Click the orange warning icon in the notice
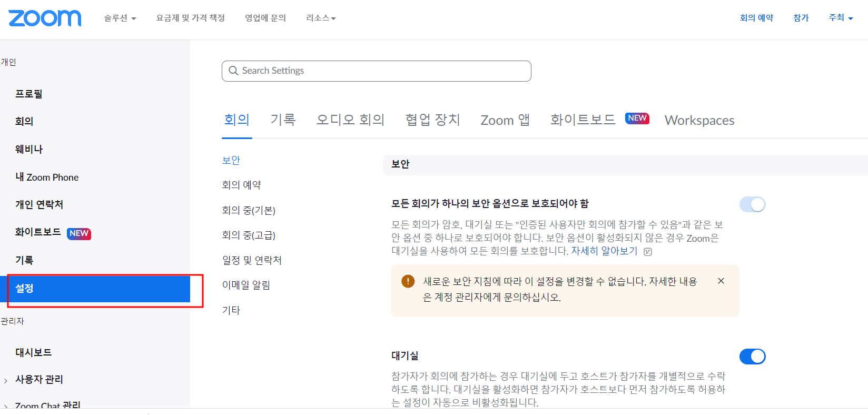The image size is (868, 415). click(x=408, y=281)
